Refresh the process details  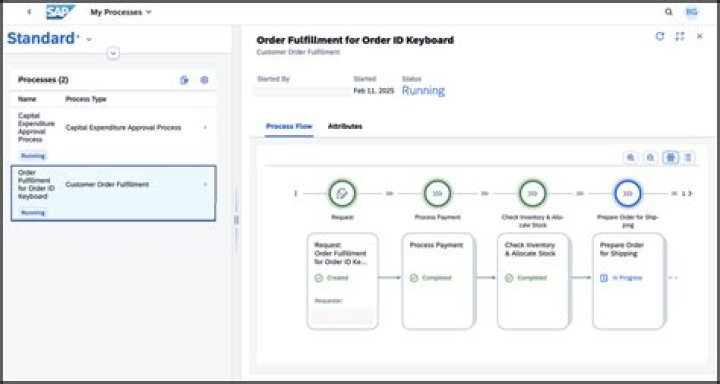(660, 36)
